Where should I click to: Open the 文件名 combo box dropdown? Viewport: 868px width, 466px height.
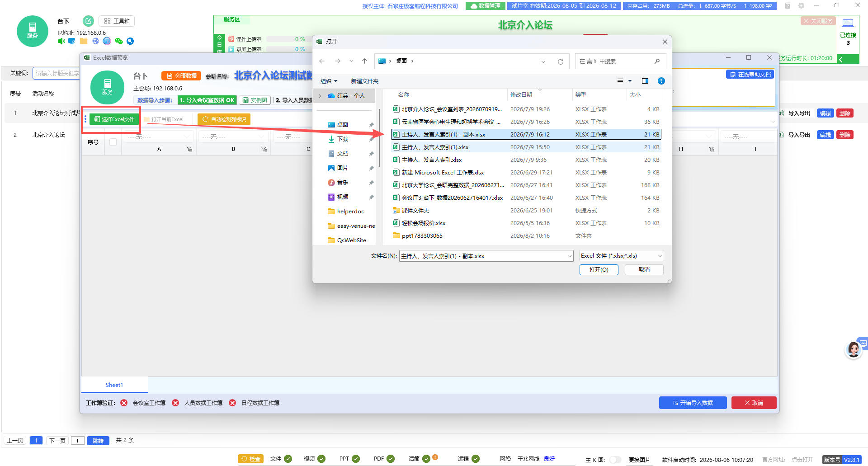tap(569, 256)
